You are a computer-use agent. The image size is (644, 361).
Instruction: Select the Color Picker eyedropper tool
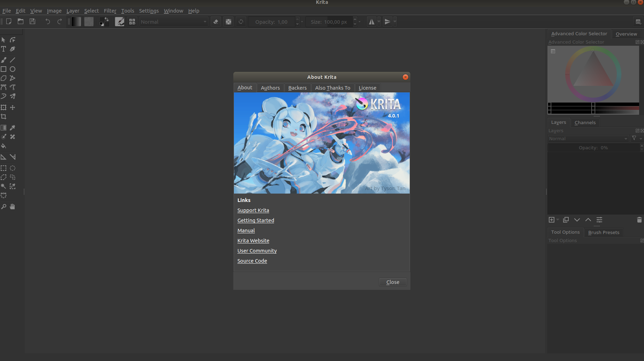pyautogui.click(x=13, y=128)
